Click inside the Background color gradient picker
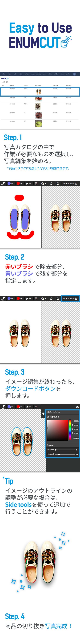Viewport: 80px width, 644px height. 58,430
